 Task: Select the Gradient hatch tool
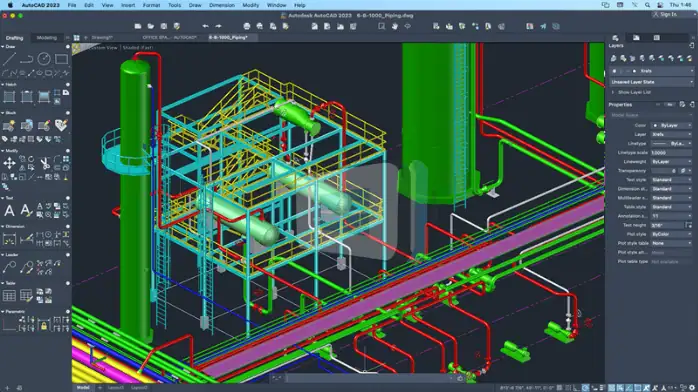(x=44, y=96)
